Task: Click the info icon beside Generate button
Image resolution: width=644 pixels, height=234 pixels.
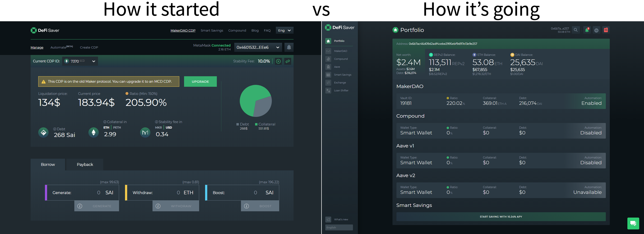Action: (80, 206)
